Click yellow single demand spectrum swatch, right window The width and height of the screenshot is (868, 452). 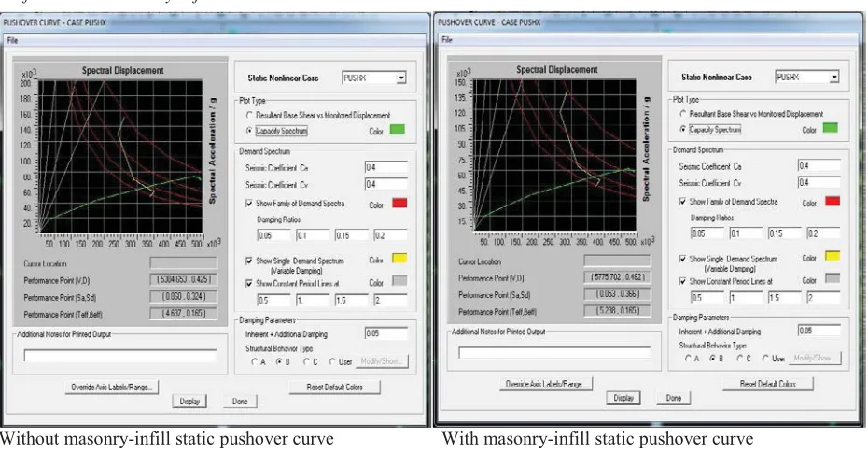click(x=833, y=256)
